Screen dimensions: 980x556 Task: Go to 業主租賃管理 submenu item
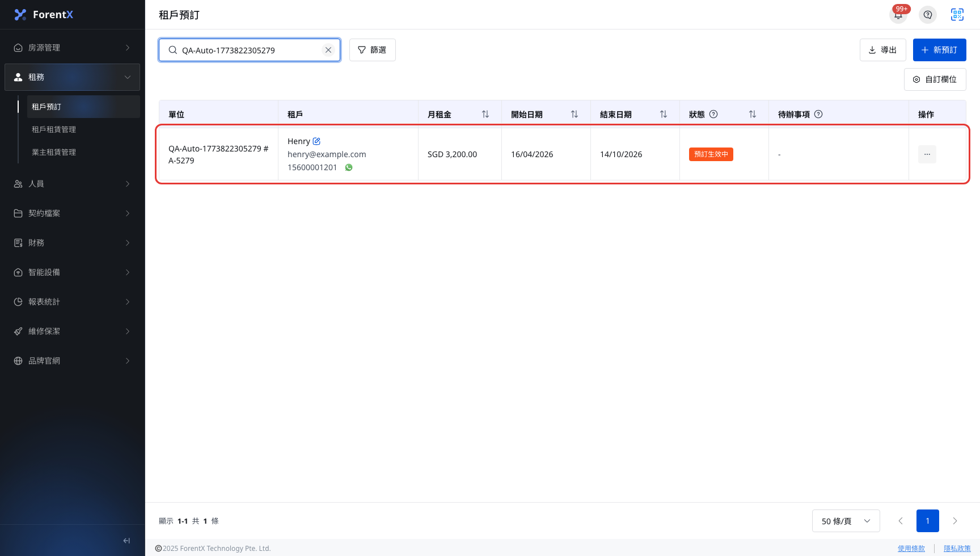pos(83,152)
